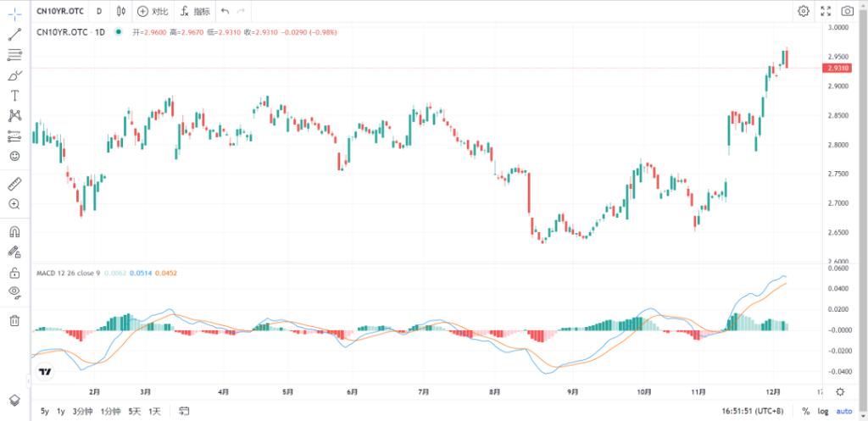
Task: Select the trend line drawing tool
Action: point(14,35)
